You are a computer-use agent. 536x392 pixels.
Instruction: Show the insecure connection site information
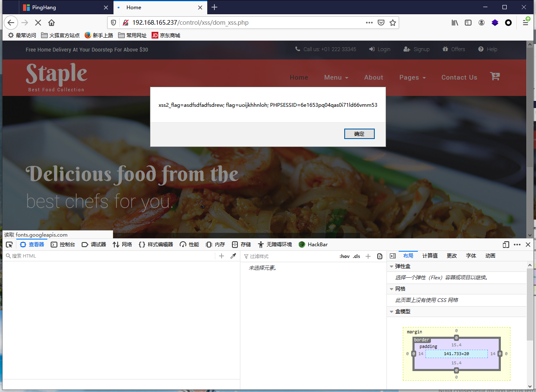coord(125,23)
